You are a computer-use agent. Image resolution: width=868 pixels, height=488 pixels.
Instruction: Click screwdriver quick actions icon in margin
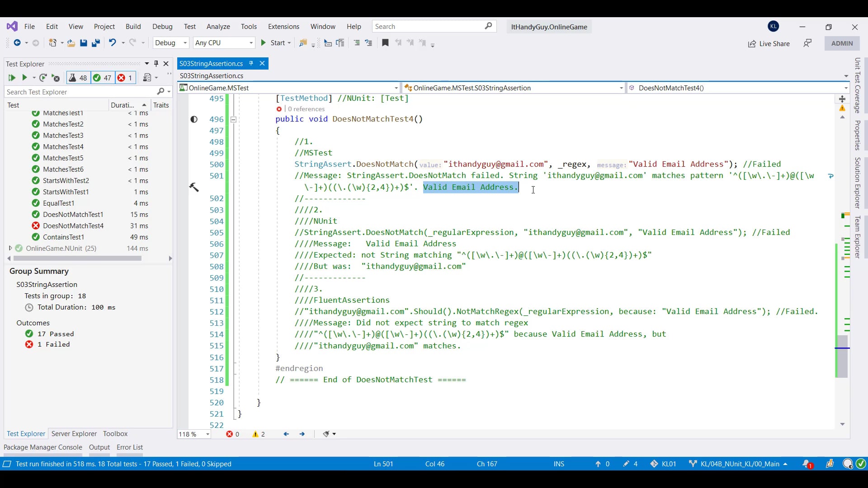coord(194,187)
